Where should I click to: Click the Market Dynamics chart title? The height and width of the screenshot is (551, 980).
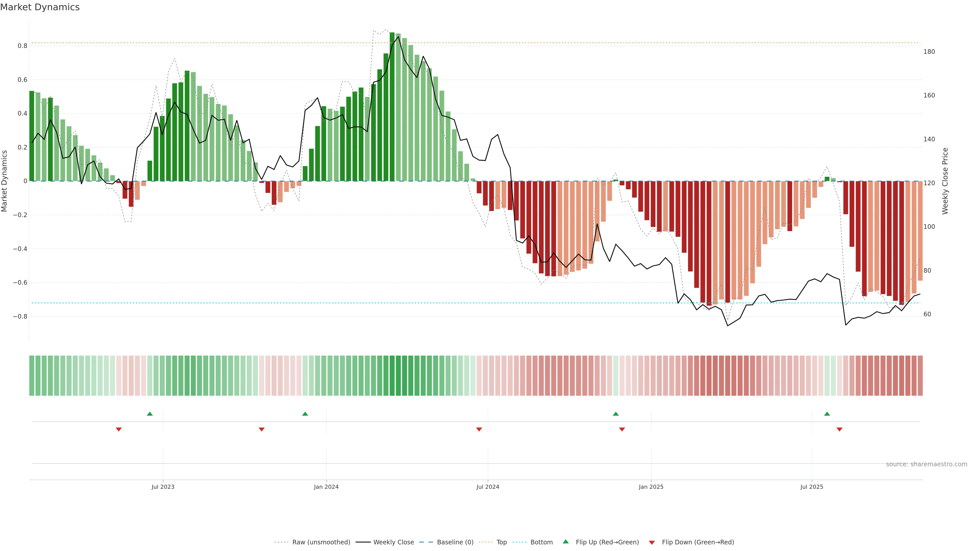(40, 7)
